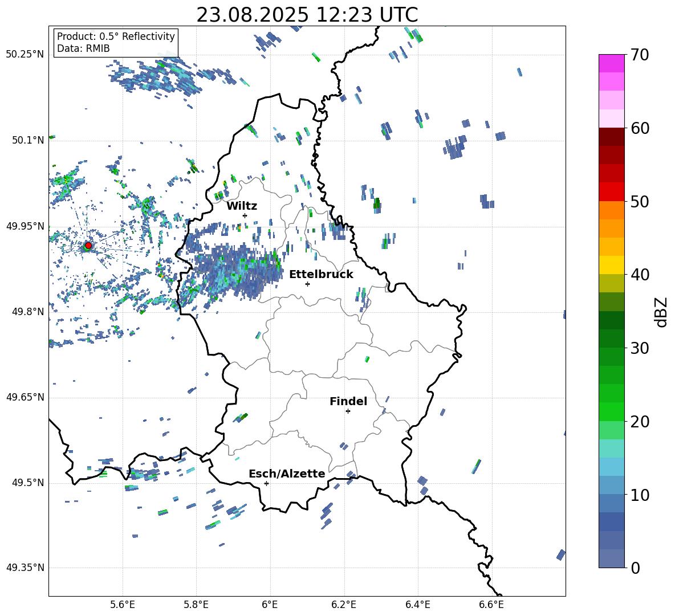Click the 50 colorbar tick label
The image size is (675, 616).
click(640, 201)
